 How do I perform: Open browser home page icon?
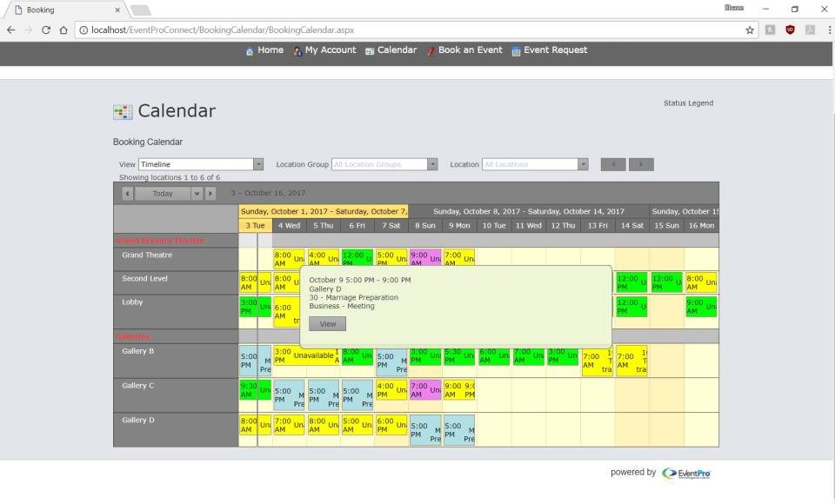(63, 30)
